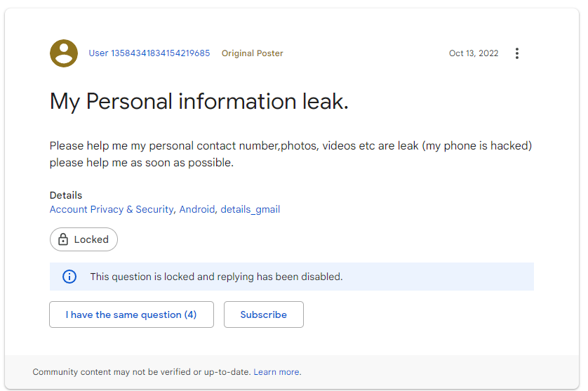Click the info circle icon

pos(69,277)
